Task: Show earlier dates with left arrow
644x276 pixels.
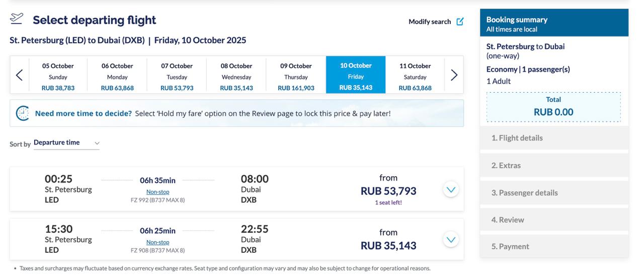Action: (x=19, y=75)
